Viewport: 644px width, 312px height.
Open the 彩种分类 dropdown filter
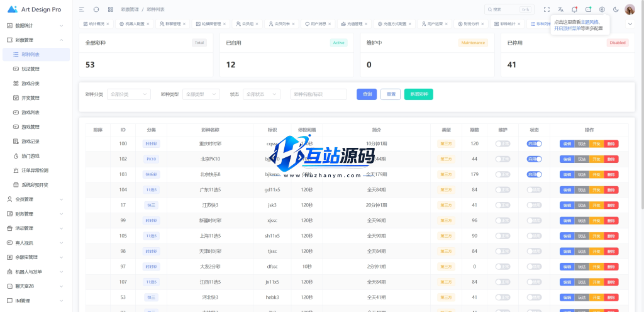128,94
